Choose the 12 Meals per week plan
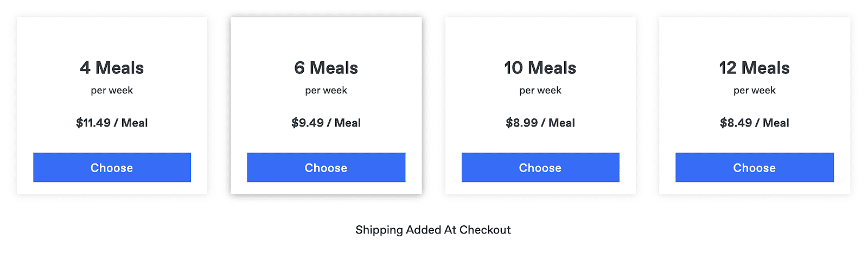Screen dimensions: 868x253 coord(755,167)
